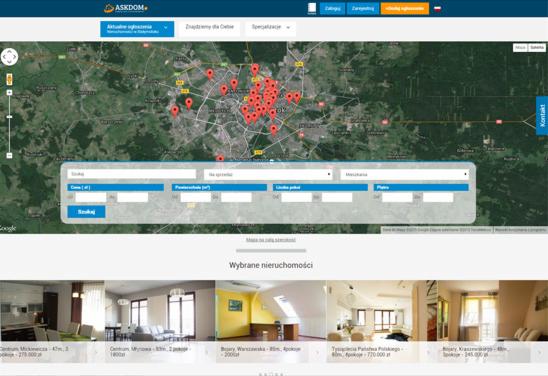Click the orange Dodaj ogłoszenie button
Screen dimensions: 548x376
pos(405,8)
